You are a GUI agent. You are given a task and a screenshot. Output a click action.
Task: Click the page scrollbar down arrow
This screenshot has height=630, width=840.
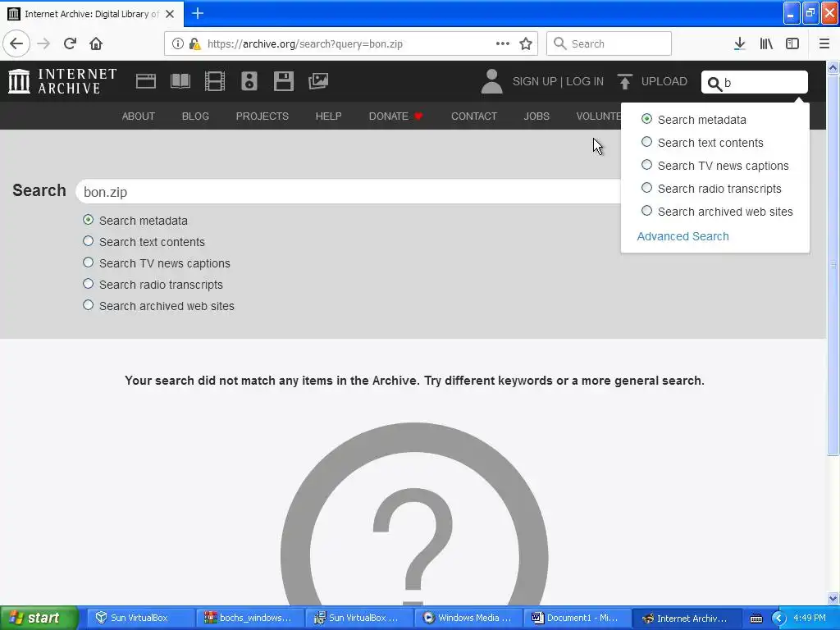833,598
